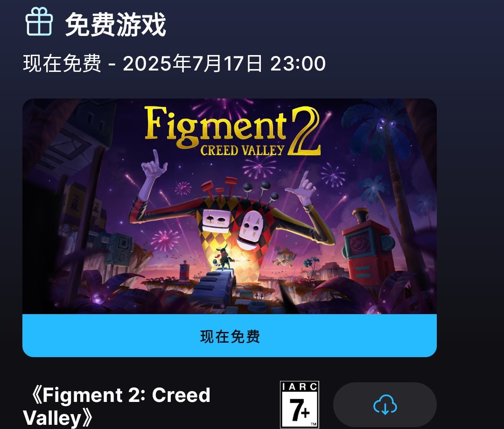
Task: Click the golden Figment 2 logo in artwork
Action: (232, 131)
